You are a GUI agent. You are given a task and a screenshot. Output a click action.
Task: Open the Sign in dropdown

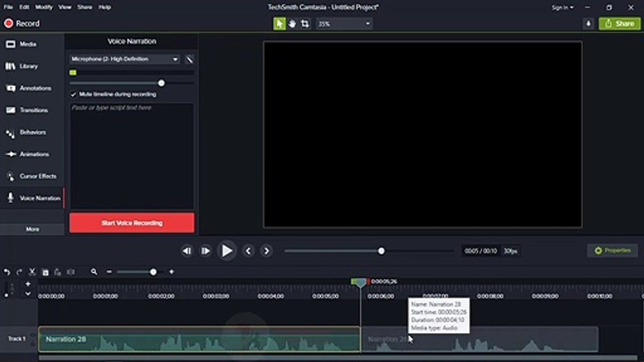coord(562,8)
